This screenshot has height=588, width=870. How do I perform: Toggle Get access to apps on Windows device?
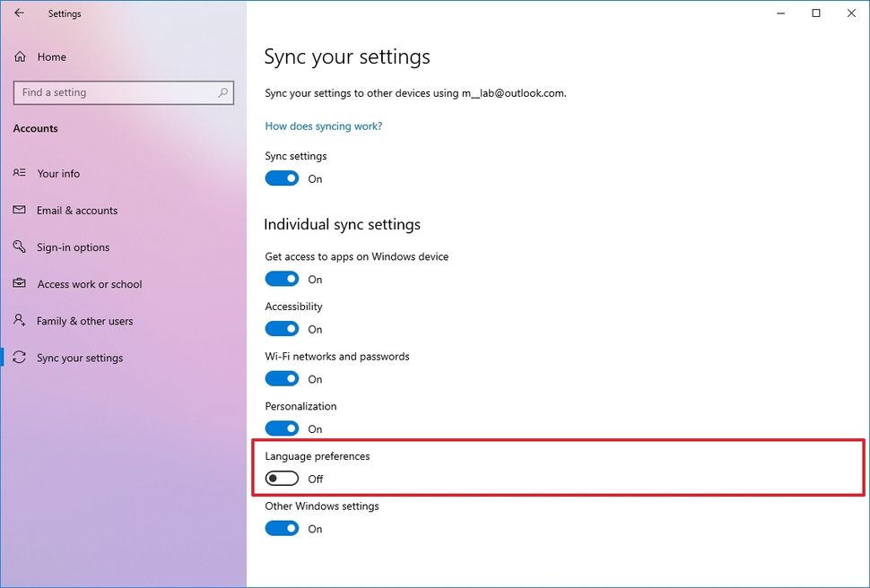[x=282, y=279]
